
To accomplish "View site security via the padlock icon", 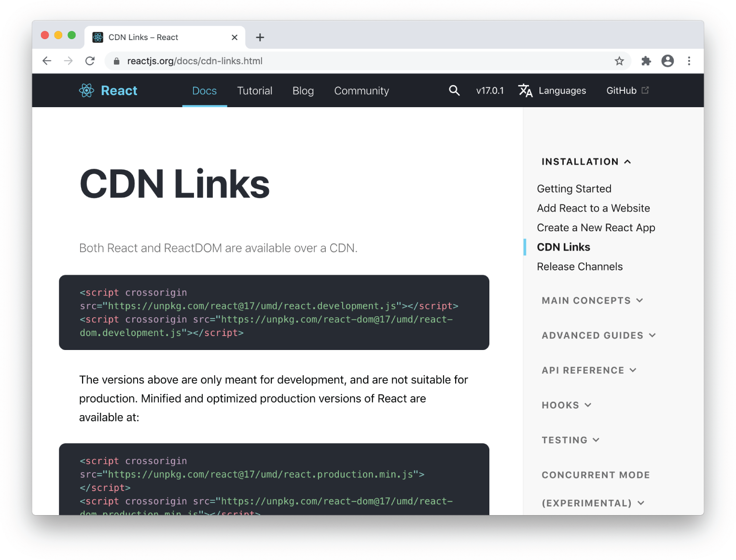I will click(x=116, y=61).
